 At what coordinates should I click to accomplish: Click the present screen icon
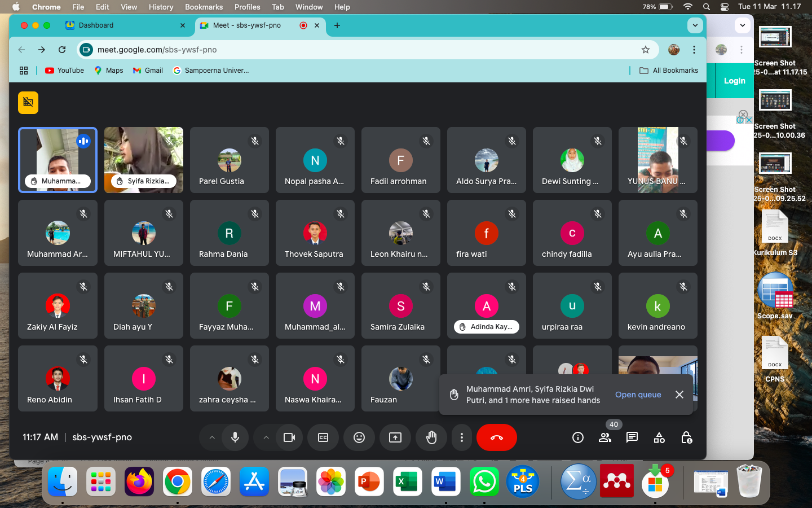click(395, 437)
